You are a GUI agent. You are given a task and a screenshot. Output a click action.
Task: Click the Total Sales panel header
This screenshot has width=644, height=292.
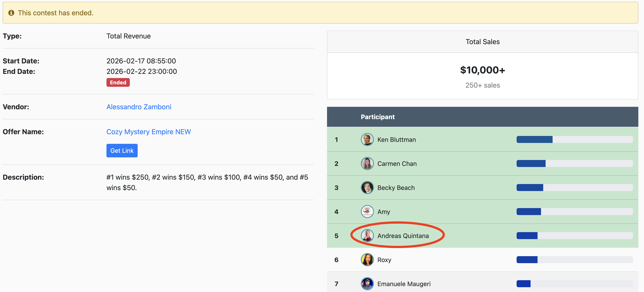pos(482,42)
